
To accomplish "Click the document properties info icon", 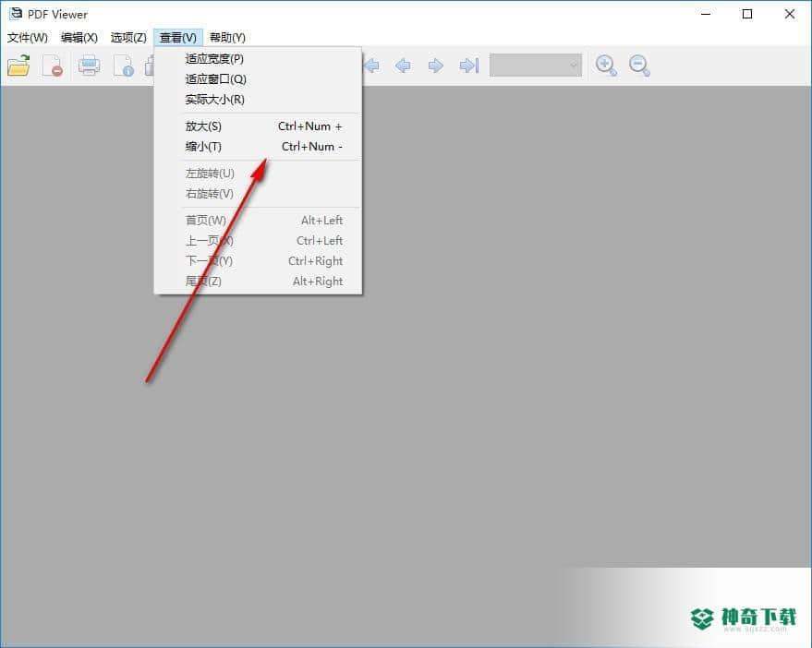I will coord(124,66).
